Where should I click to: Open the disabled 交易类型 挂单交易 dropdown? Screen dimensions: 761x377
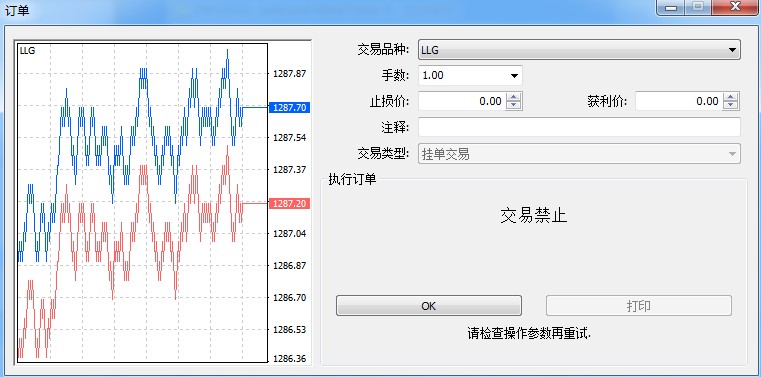click(x=579, y=154)
